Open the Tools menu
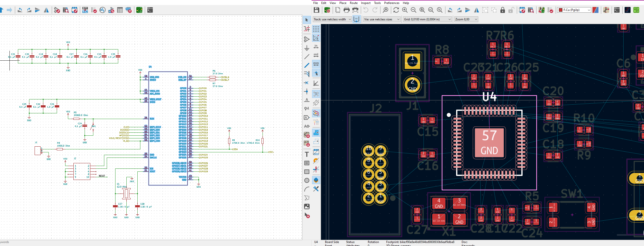The height and width of the screenshot is (246, 644). point(377,3)
